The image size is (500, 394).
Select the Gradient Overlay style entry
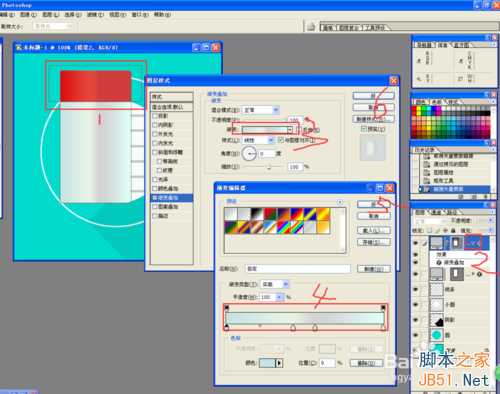tap(172, 198)
